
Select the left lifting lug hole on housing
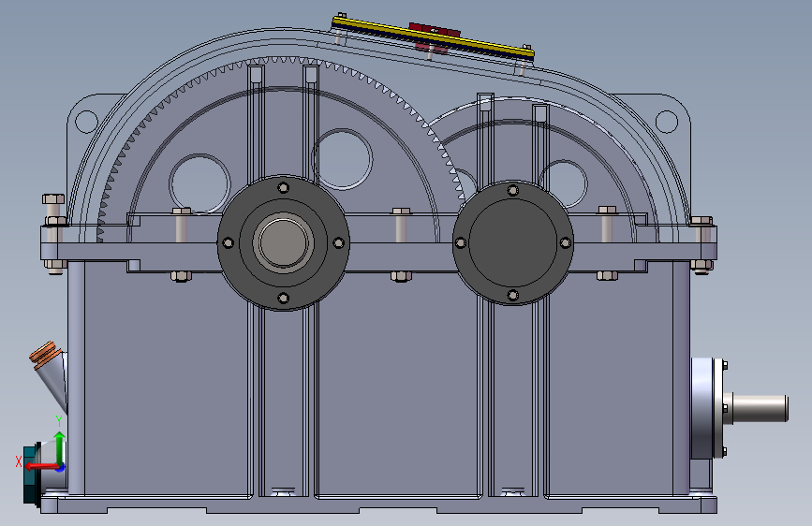(x=86, y=121)
